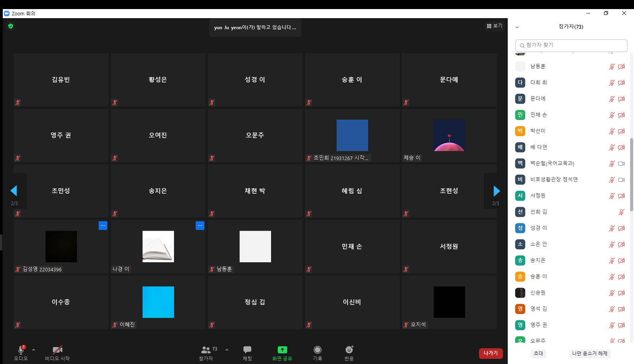
Task: Click the blue next page arrow
Action: pos(496,191)
